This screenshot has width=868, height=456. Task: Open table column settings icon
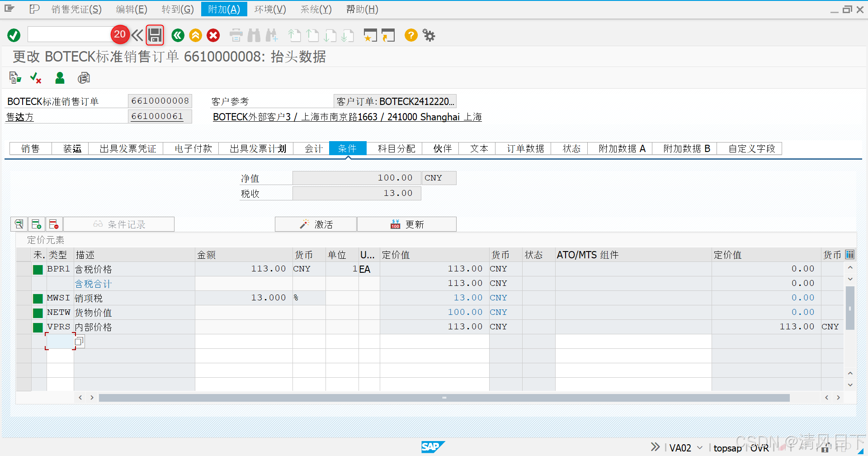click(850, 254)
